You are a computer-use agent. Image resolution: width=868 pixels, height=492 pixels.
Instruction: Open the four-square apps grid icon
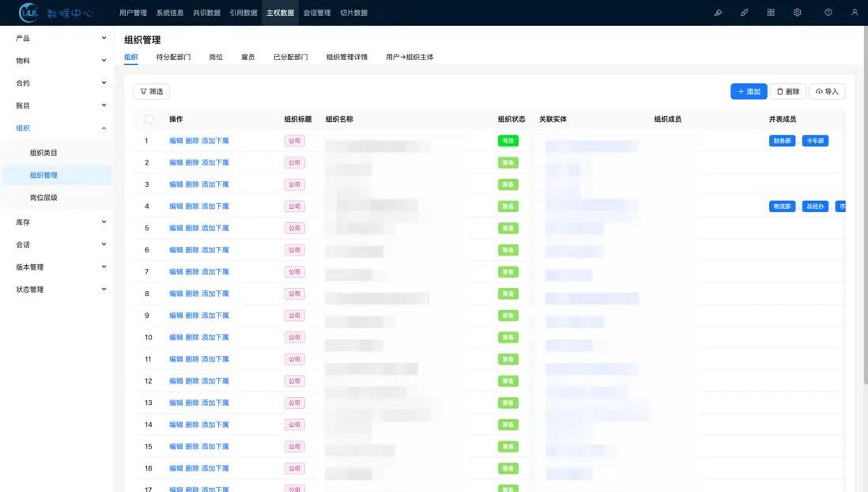(x=771, y=12)
